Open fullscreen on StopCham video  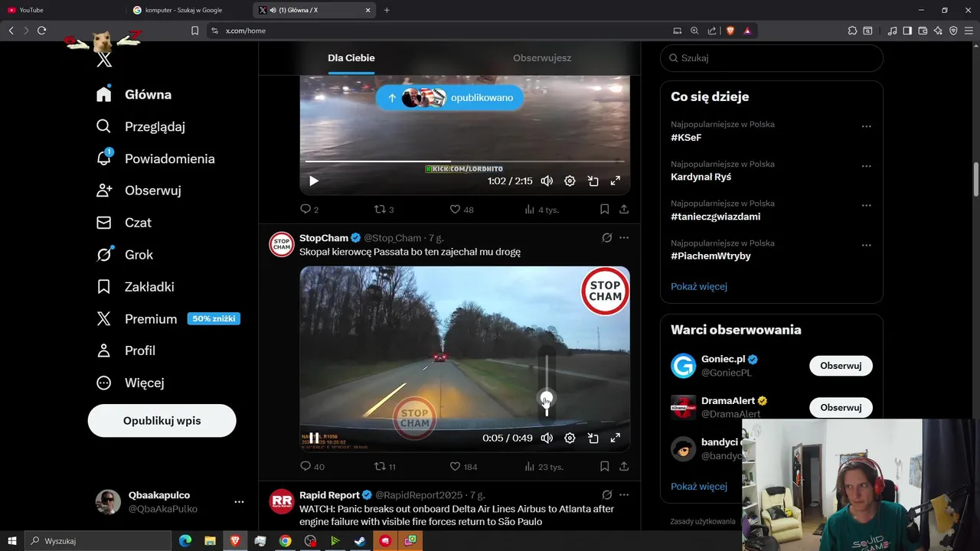pyautogui.click(x=615, y=438)
